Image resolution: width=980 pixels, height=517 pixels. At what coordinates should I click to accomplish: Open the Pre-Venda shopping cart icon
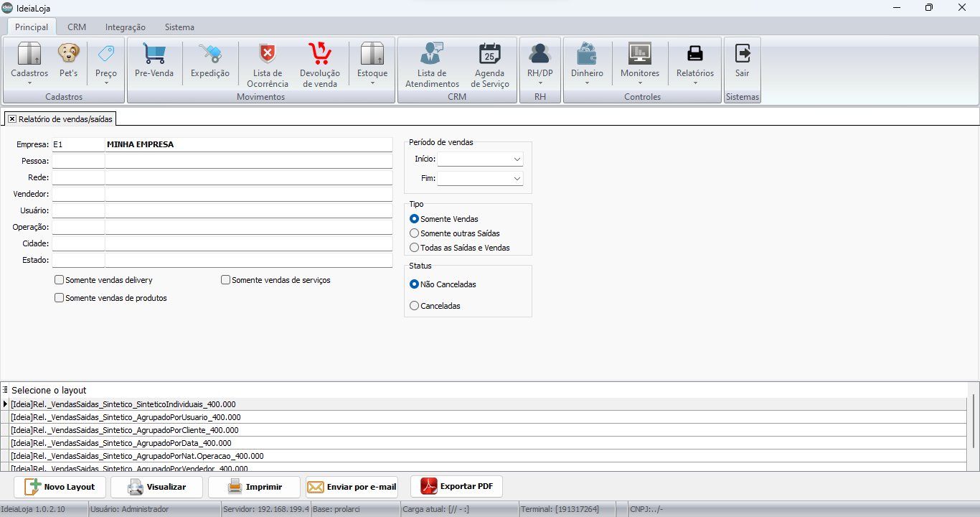[154, 55]
